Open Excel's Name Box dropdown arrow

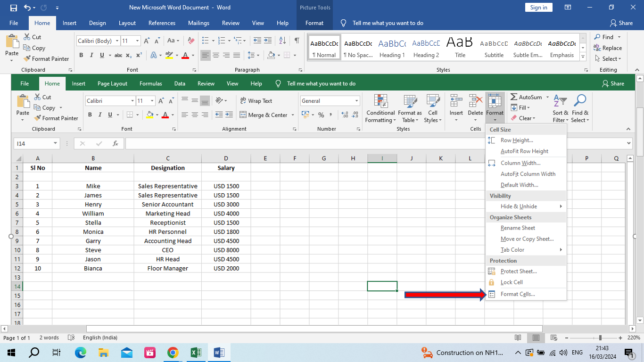55,144
